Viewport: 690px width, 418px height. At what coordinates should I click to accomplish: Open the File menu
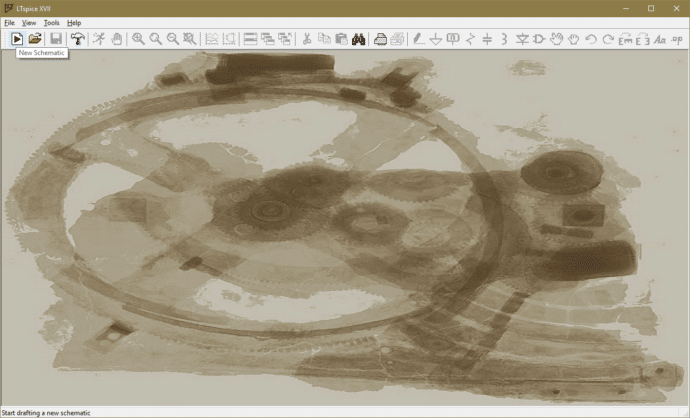pyautogui.click(x=9, y=22)
